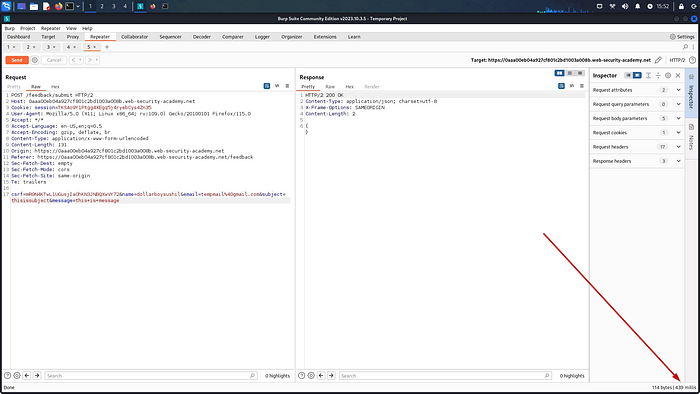Click the orange Send button
This screenshot has height=394, width=700.
coord(17,60)
